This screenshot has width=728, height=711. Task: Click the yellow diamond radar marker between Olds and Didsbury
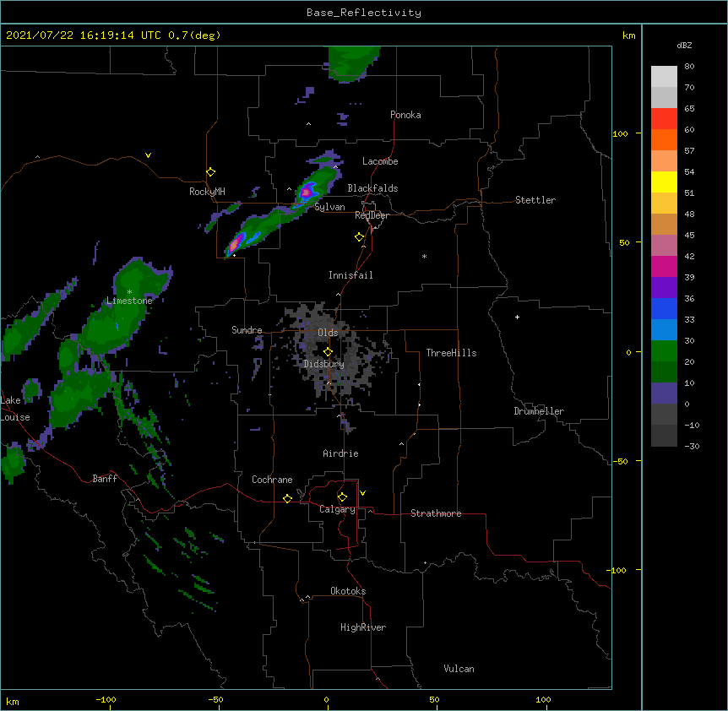[x=328, y=351]
